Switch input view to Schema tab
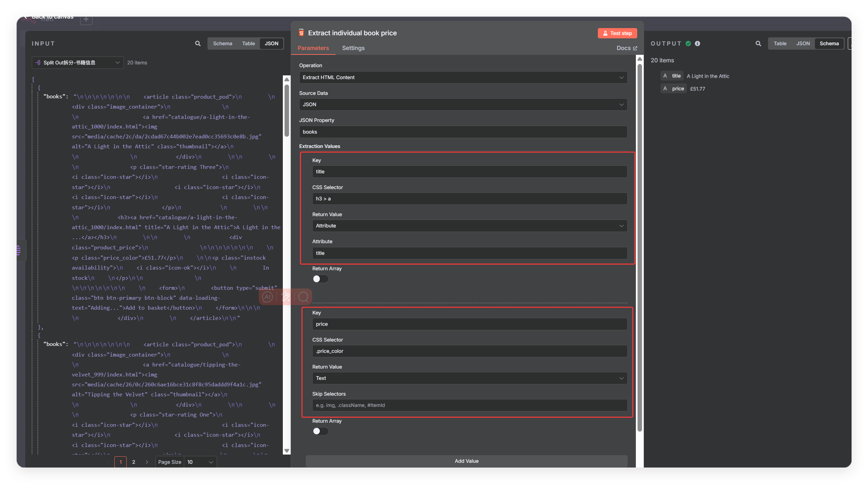 223,44
